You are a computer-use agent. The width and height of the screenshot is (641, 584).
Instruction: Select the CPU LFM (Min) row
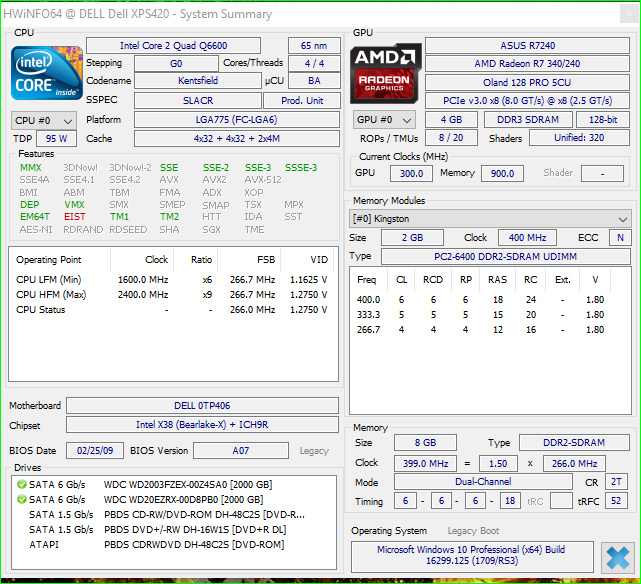[x=172, y=280]
